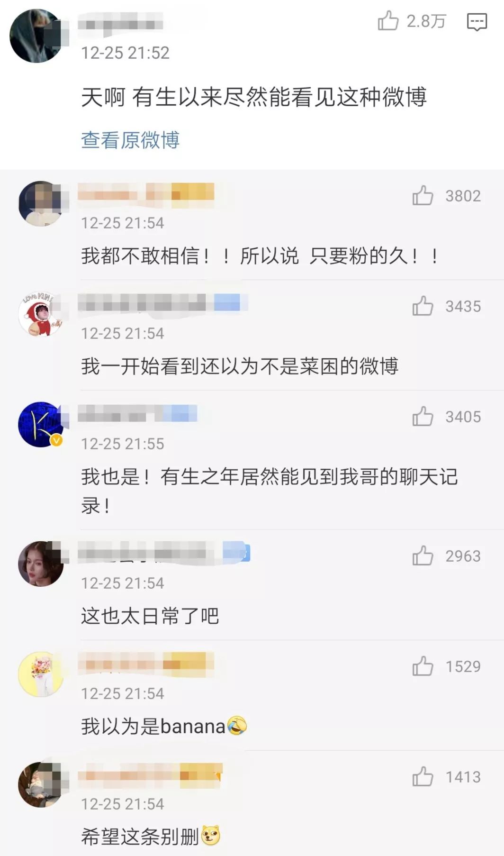Like the banana comment with 1529 likes
The height and width of the screenshot is (856, 504).
click(423, 666)
